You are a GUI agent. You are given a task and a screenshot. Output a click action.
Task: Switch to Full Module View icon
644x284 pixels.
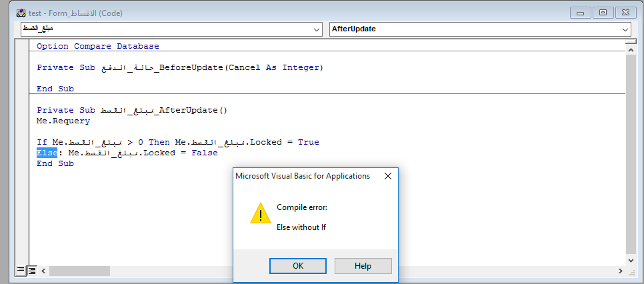tap(31, 271)
